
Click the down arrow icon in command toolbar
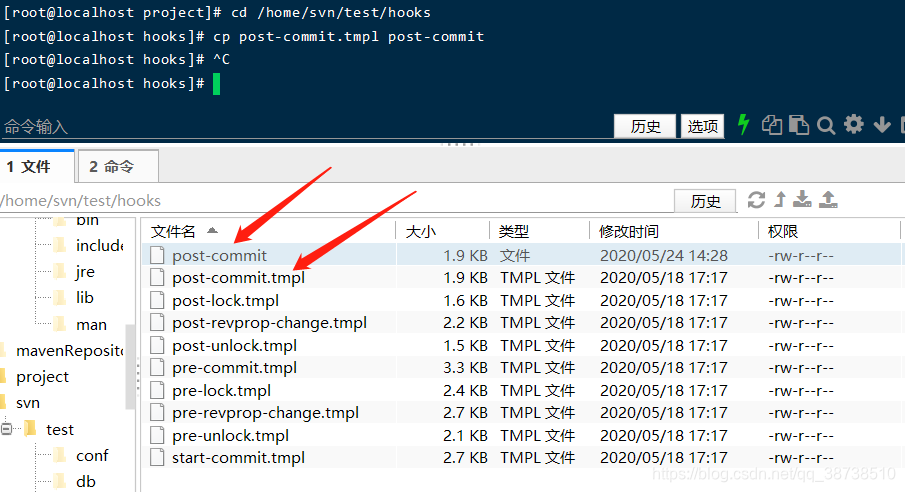(x=882, y=125)
